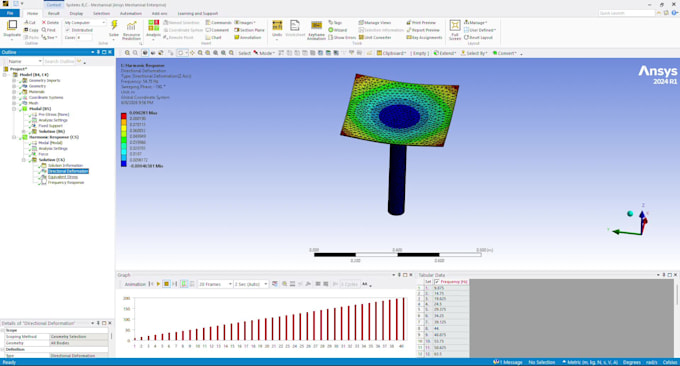Screen dimensions: 680x366
Task: Click the Delete icon in the Outline group
Action: (50, 22)
